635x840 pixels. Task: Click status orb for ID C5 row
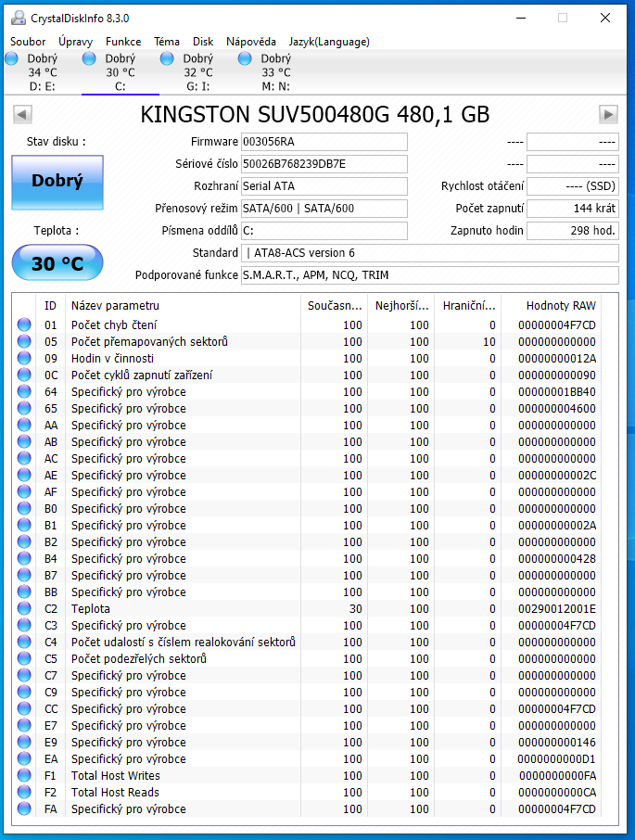(24, 658)
